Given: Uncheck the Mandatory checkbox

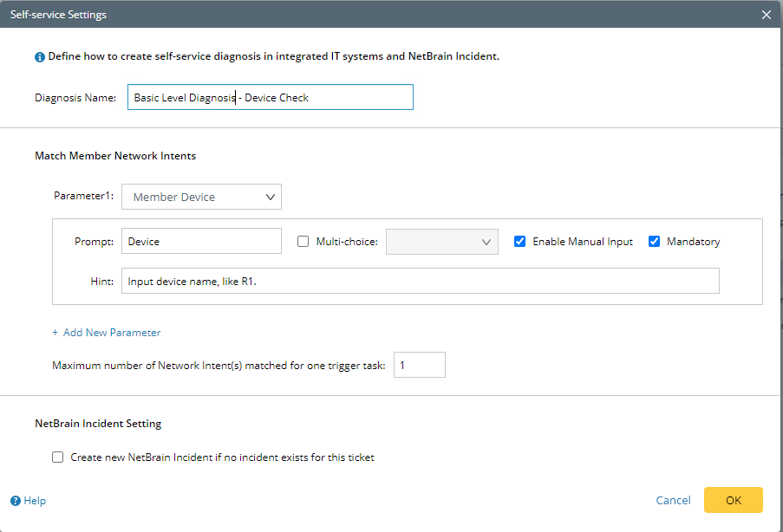Looking at the screenshot, I should [x=654, y=242].
